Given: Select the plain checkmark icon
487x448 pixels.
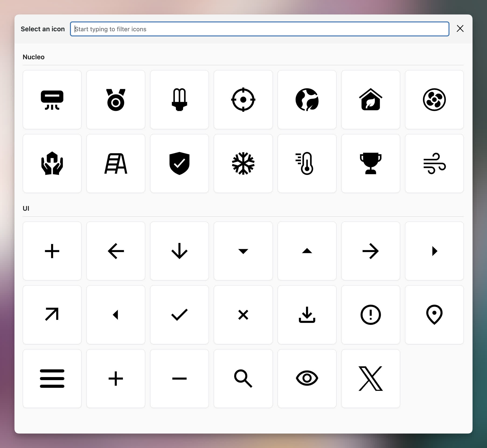Looking at the screenshot, I should tap(179, 315).
